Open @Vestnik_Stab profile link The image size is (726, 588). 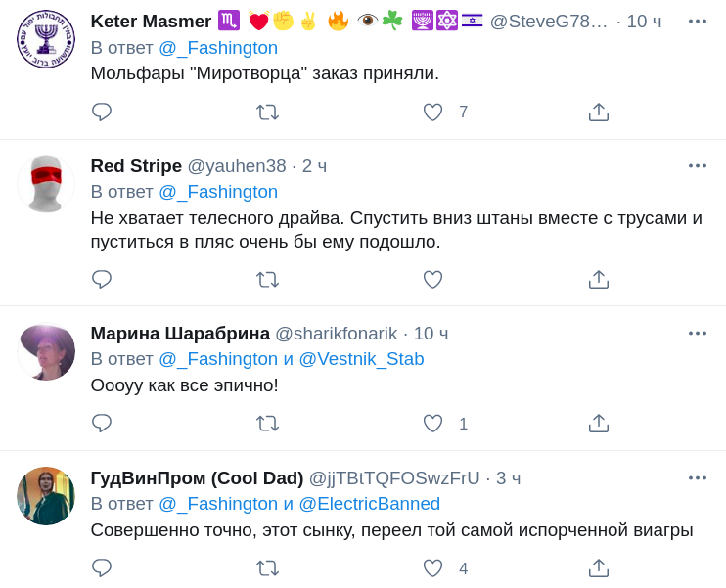click(361, 359)
